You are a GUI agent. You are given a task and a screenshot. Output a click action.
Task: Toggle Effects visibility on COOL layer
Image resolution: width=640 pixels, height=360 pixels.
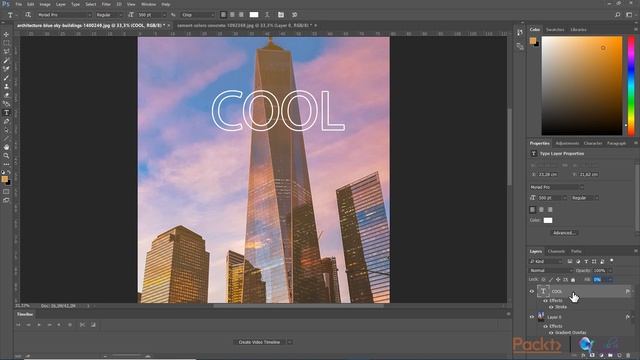(x=545, y=301)
